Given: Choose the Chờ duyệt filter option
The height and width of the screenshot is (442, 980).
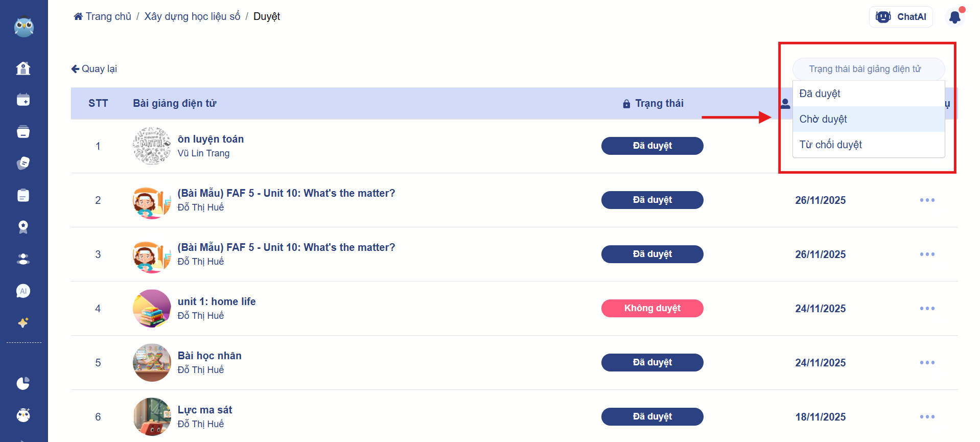Looking at the screenshot, I should point(823,119).
